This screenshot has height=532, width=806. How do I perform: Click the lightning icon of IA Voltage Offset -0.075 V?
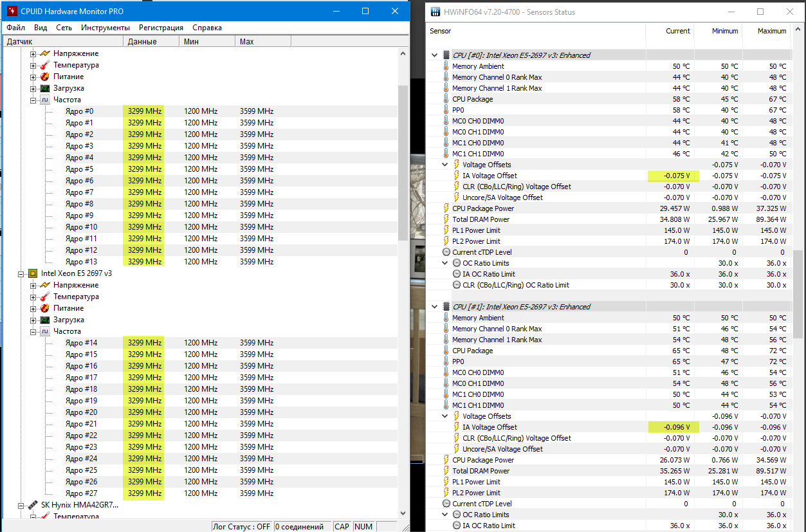pyautogui.click(x=457, y=176)
